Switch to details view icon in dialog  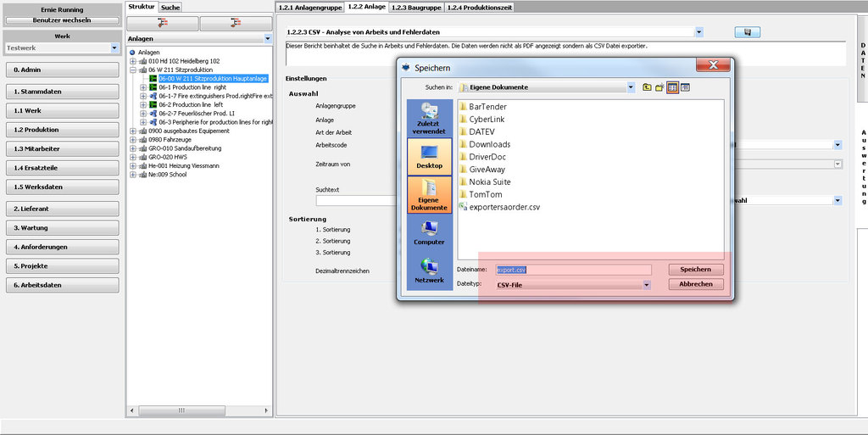685,87
